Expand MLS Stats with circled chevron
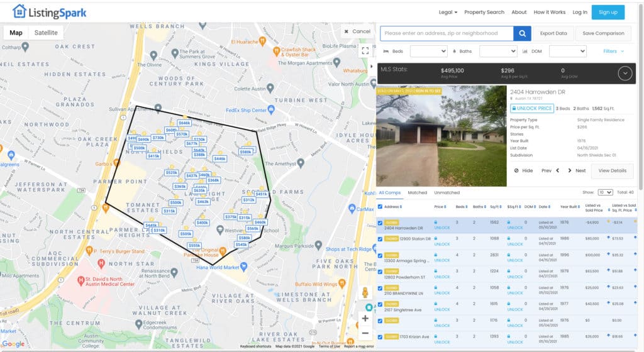The image size is (644, 352). point(625,74)
